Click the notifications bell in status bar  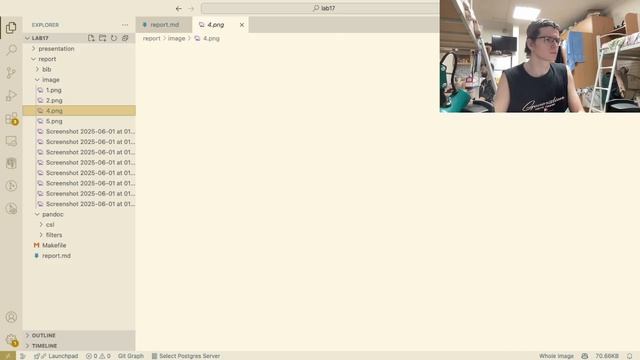tap(629, 356)
